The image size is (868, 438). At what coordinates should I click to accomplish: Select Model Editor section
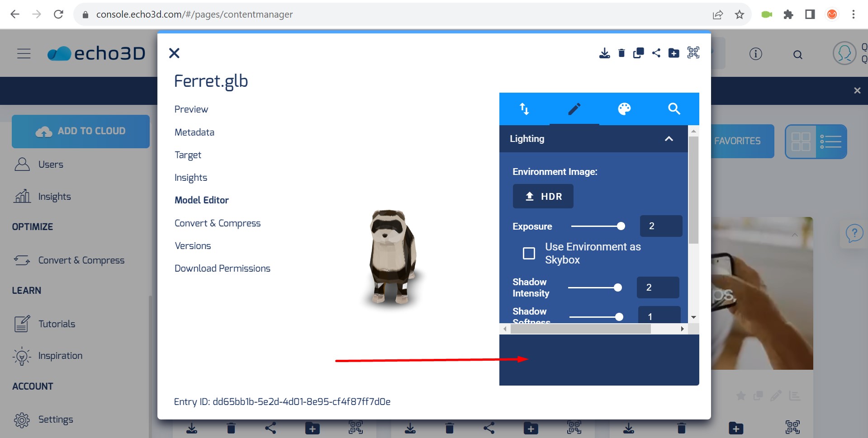pyautogui.click(x=202, y=200)
